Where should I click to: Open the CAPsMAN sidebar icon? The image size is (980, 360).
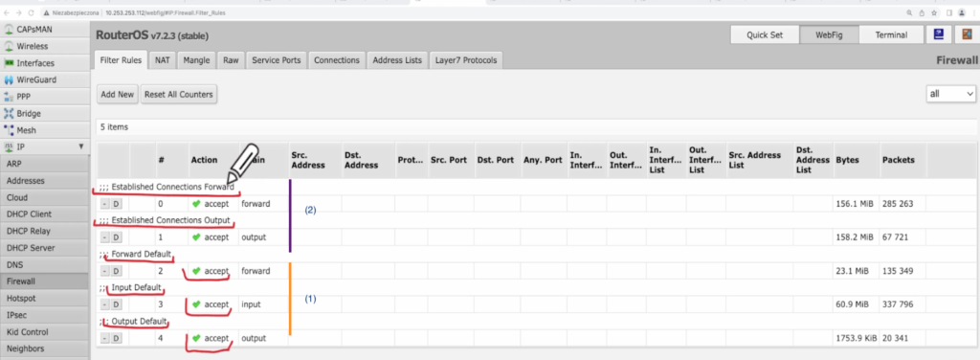pos(9,30)
